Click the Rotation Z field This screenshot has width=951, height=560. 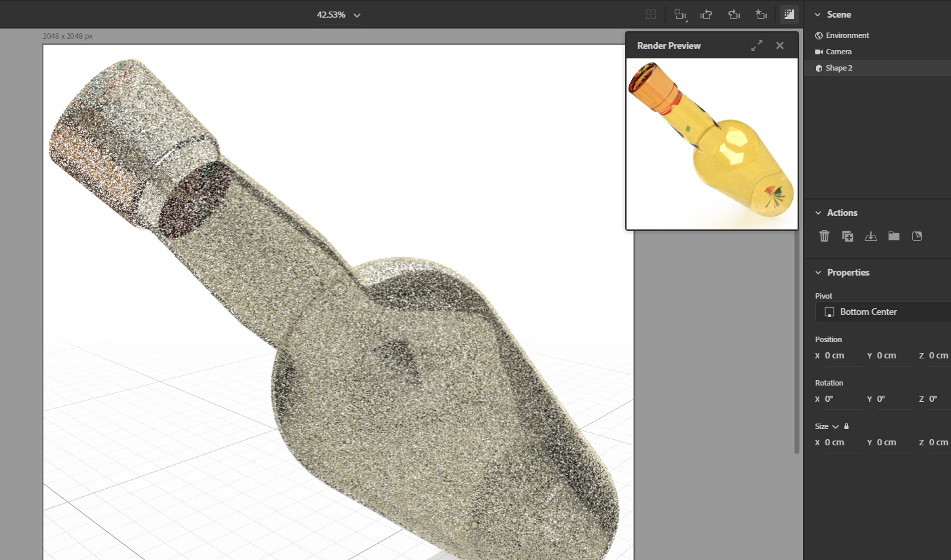point(939,399)
